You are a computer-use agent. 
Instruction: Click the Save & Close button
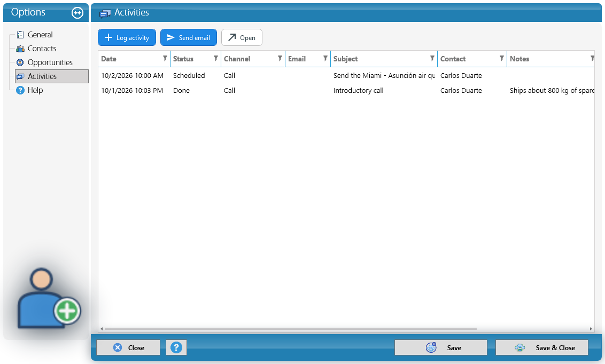[x=542, y=347]
